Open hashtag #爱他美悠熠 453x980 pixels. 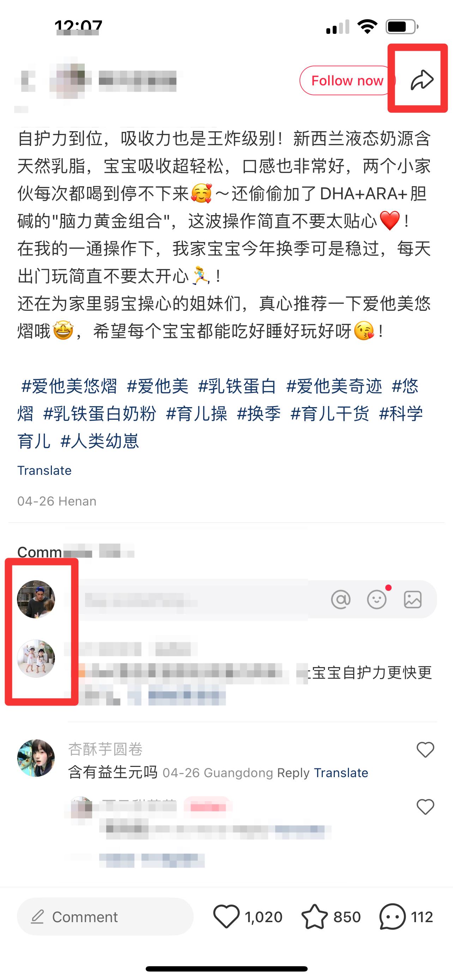click(x=69, y=386)
